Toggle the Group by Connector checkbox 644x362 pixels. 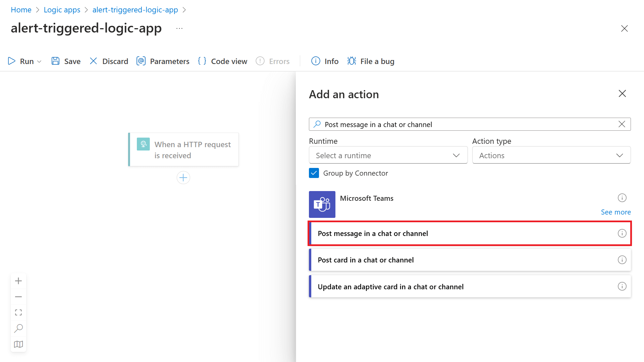coord(314,173)
